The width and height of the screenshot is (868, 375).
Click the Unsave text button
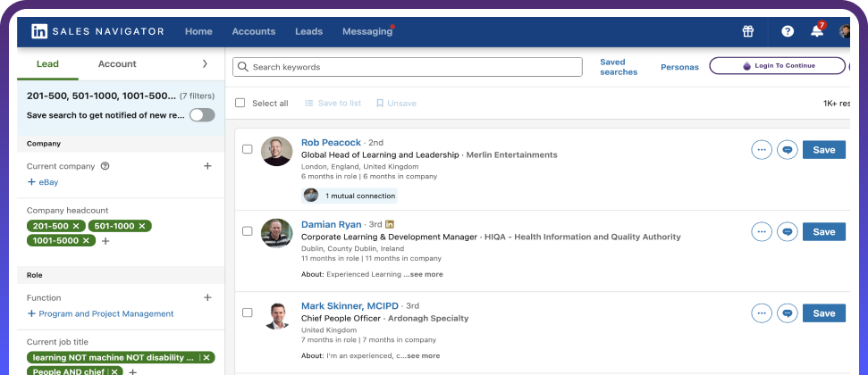pos(402,103)
